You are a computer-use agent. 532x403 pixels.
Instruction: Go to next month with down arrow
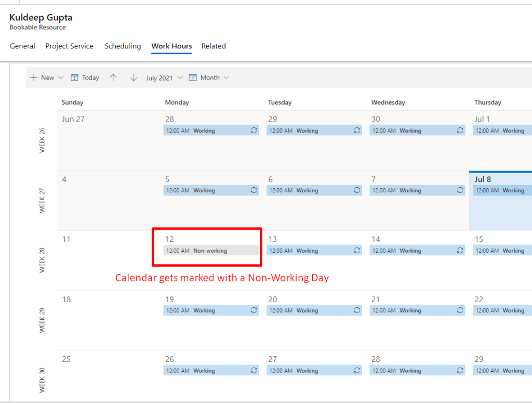(x=134, y=77)
